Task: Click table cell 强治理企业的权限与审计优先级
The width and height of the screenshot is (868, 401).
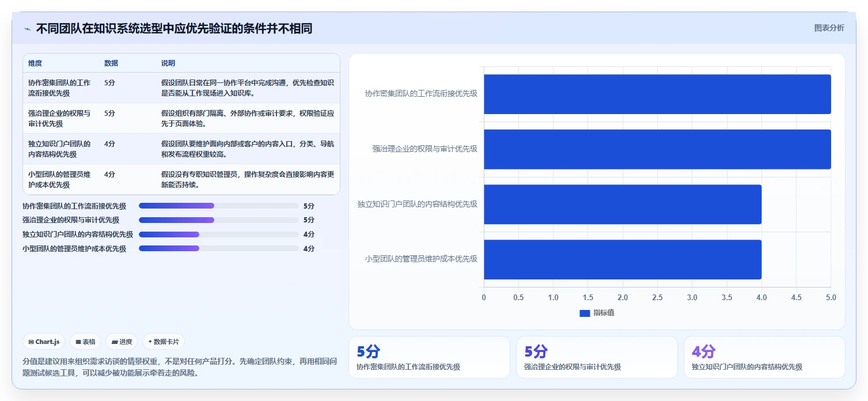Action: [60, 118]
